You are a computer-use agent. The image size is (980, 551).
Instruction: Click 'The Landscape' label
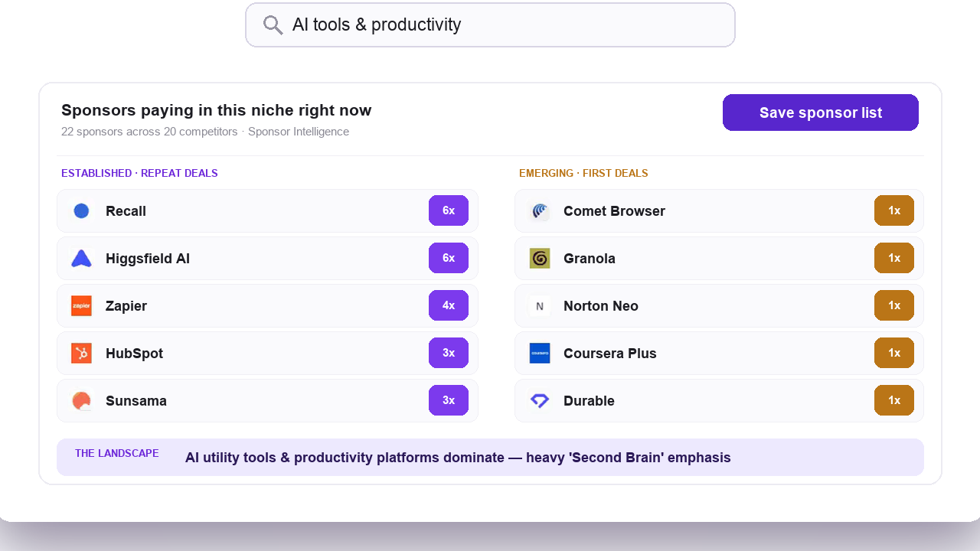tap(117, 454)
